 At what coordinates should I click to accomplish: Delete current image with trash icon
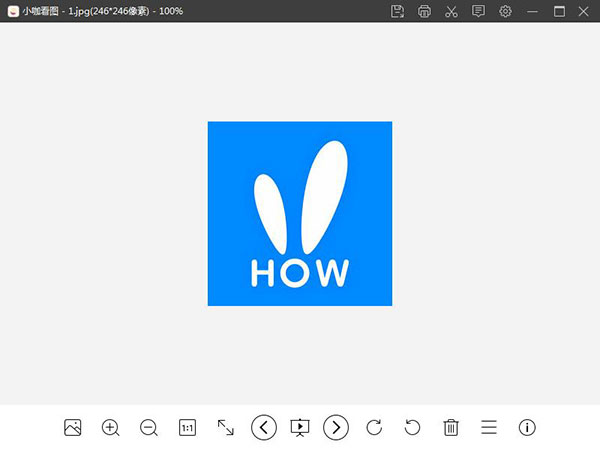451,427
